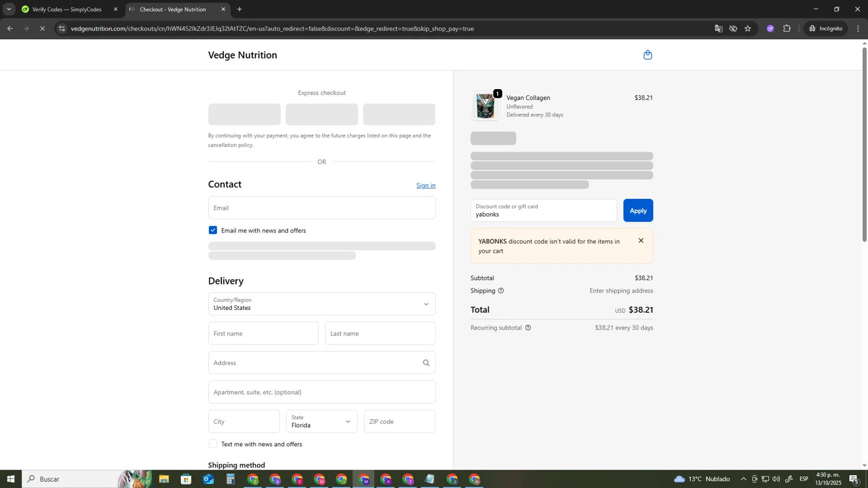Click the Apply discount button
Image resolution: width=868 pixels, height=488 pixels.
pos(638,210)
